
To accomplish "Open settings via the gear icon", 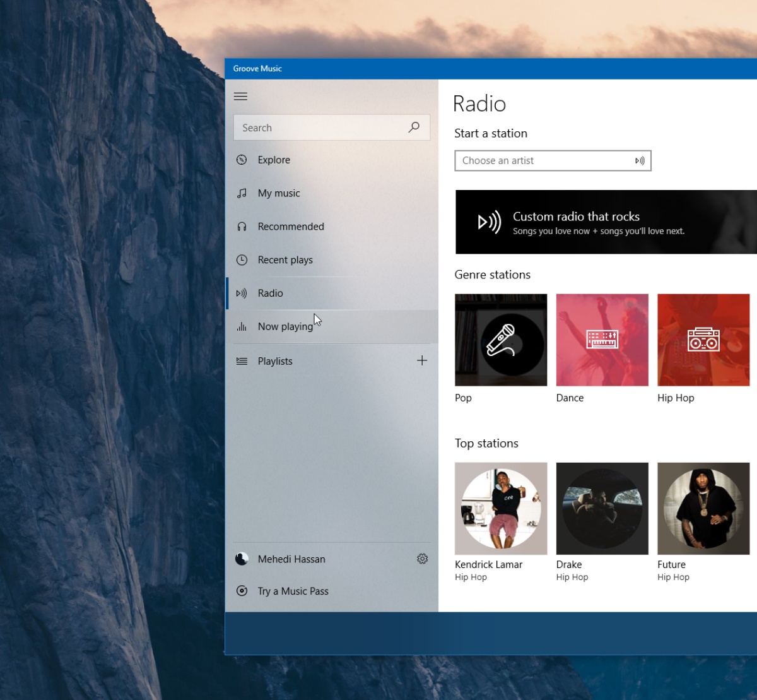I will click(422, 559).
